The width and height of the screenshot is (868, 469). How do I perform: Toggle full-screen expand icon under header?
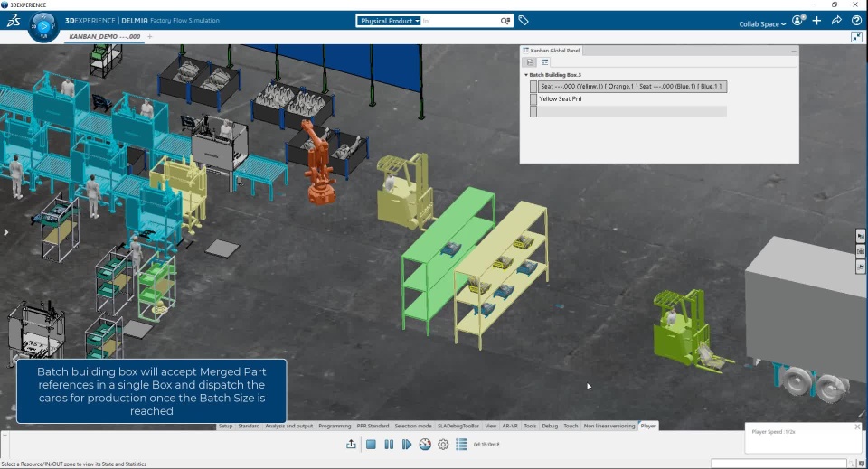coord(856,37)
